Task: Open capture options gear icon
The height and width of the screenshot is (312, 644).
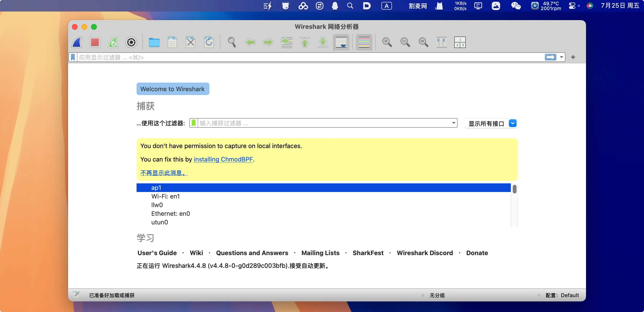Action: [131, 42]
